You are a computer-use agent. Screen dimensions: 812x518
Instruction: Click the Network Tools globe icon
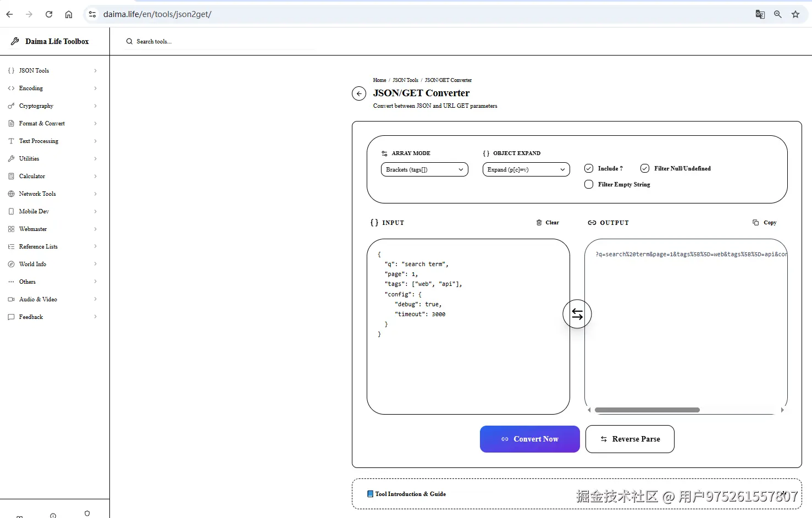pos(11,194)
